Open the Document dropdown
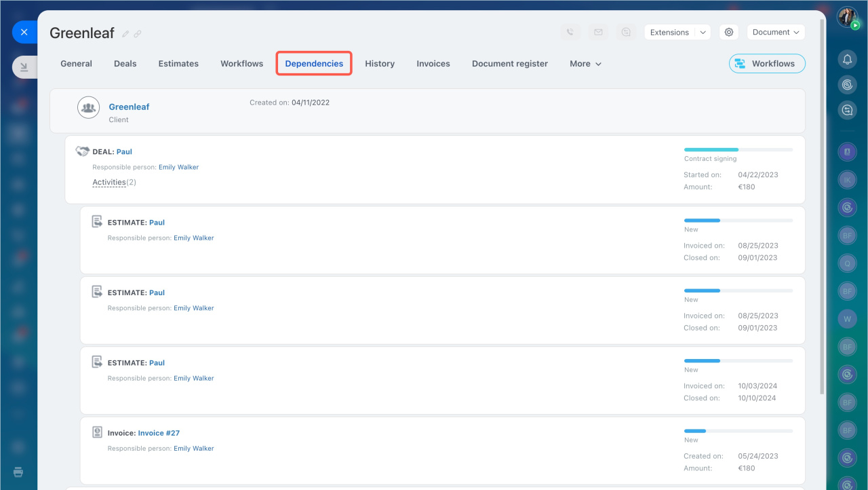 775,32
